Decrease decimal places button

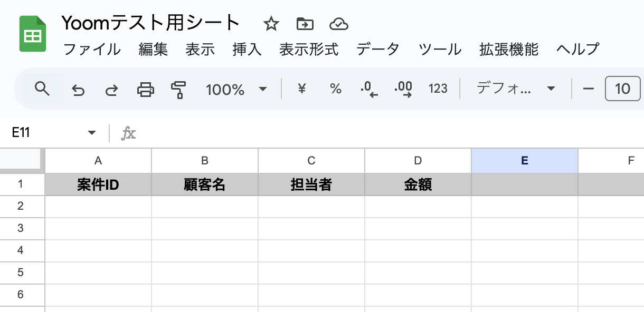[370, 90]
